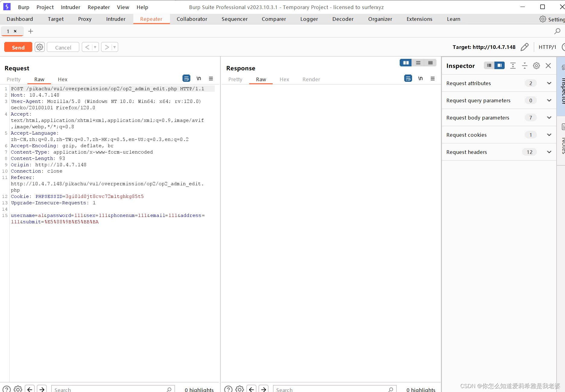
Task: Open Inspector settings gear
Action: (x=536, y=65)
